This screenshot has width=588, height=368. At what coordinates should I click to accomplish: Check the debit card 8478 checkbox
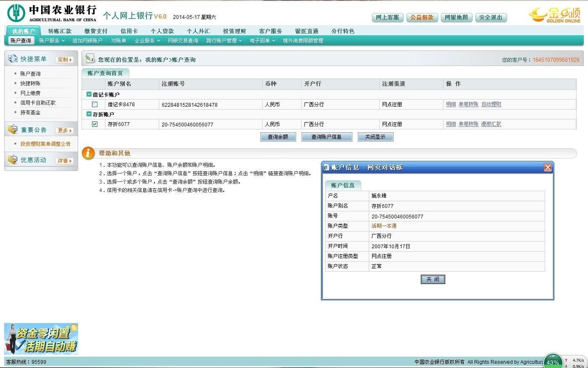[x=94, y=105]
